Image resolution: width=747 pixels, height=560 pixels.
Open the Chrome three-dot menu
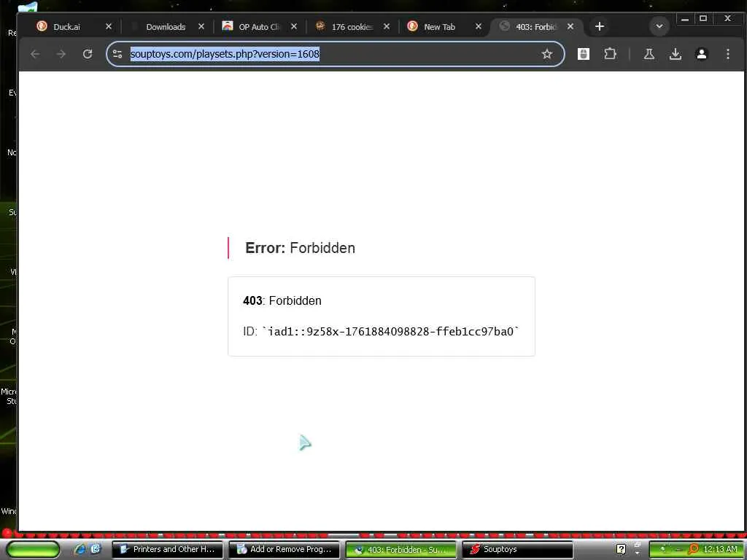point(727,54)
